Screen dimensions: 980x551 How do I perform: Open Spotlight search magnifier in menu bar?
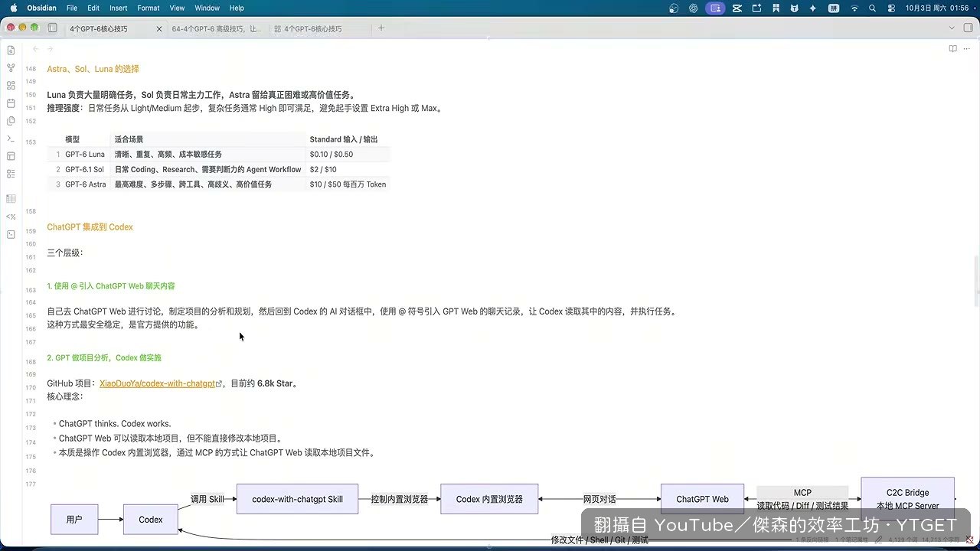click(873, 8)
